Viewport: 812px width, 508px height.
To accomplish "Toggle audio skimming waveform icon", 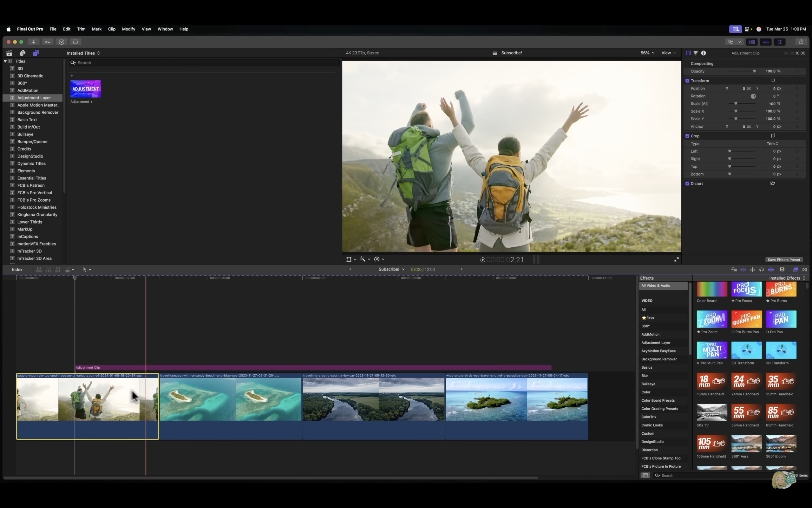I will (x=753, y=270).
